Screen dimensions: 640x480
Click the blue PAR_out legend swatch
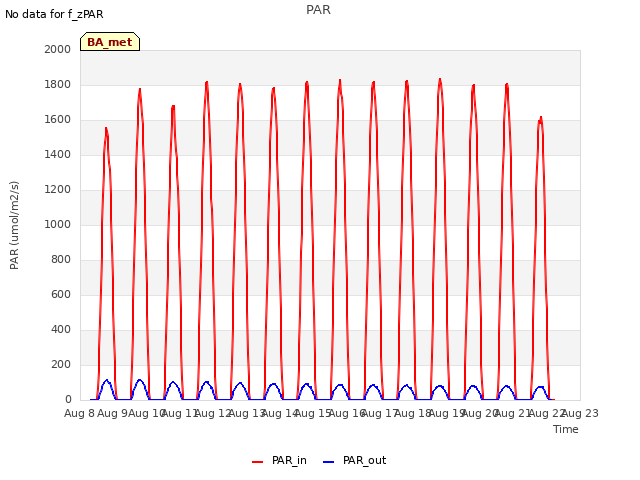(x=329, y=462)
